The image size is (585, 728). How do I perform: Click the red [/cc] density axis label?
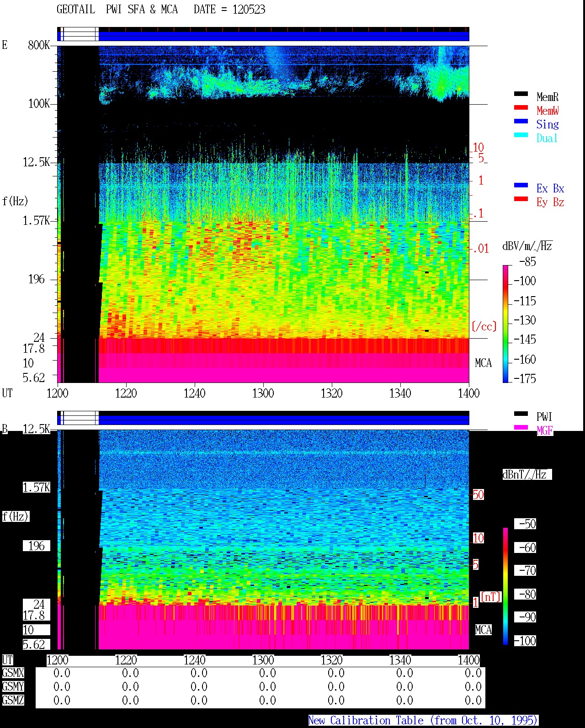tap(484, 326)
